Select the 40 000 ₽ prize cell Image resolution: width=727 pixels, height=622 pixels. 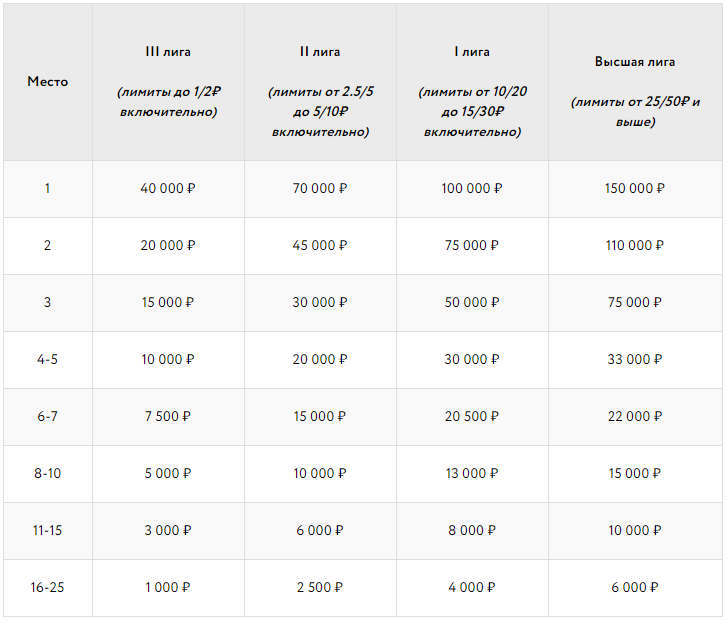pyautogui.click(x=168, y=188)
